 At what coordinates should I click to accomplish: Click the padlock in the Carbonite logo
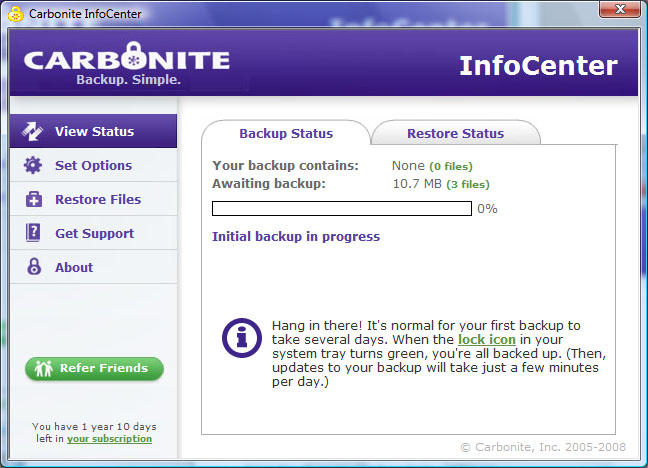click(134, 56)
